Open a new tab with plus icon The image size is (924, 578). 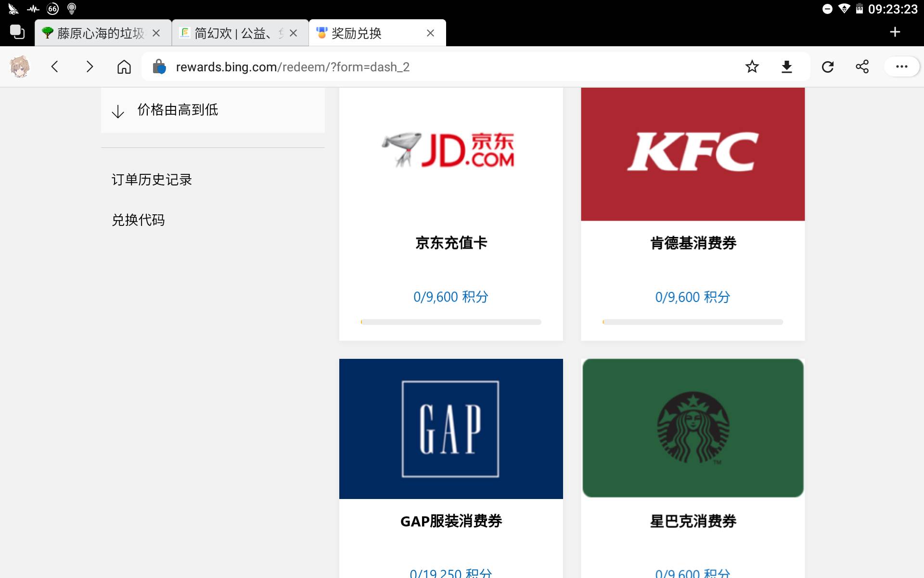click(895, 32)
